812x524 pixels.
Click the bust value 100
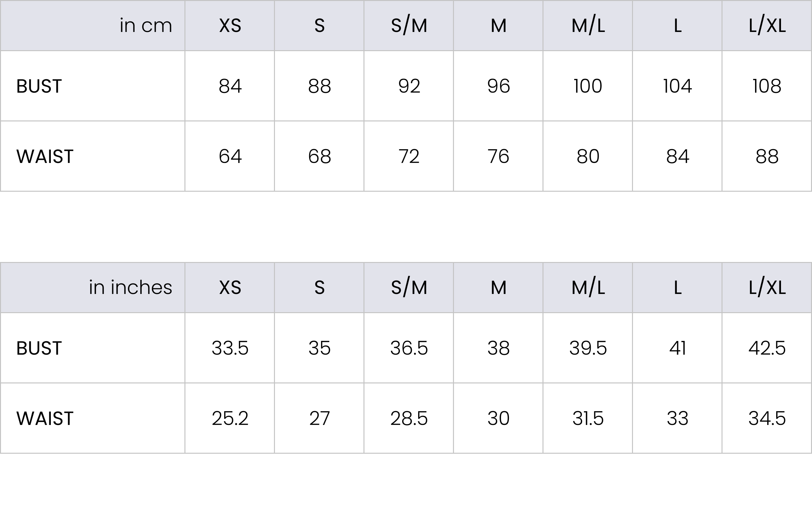pyautogui.click(x=588, y=86)
